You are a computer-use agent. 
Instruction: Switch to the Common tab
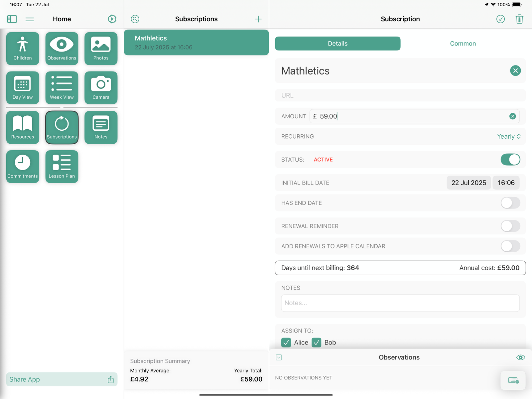click(463, 43)
